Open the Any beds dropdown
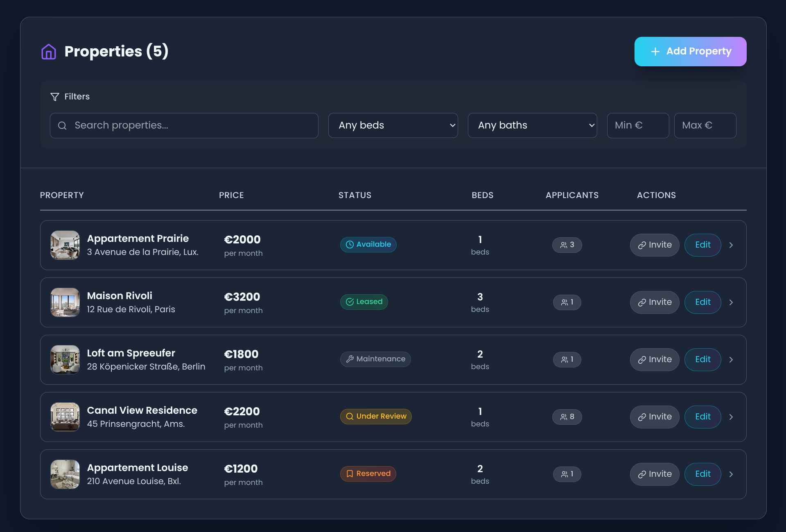786x532 pixels. coord(393,125)
